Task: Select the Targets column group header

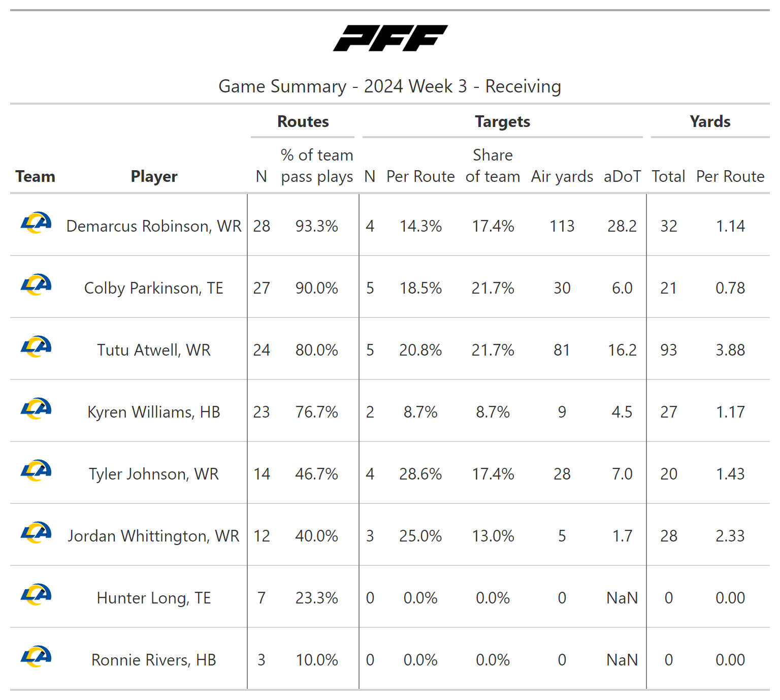Action: pos(502,122)
